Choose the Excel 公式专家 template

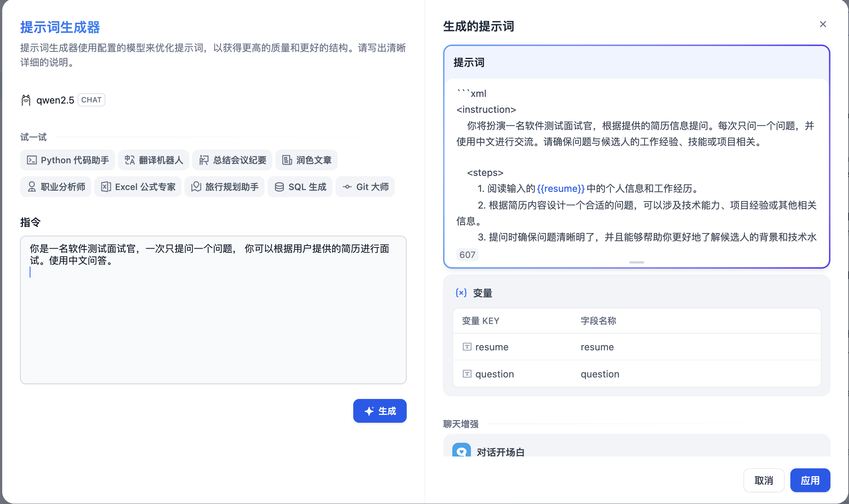[x=138, y=187]
